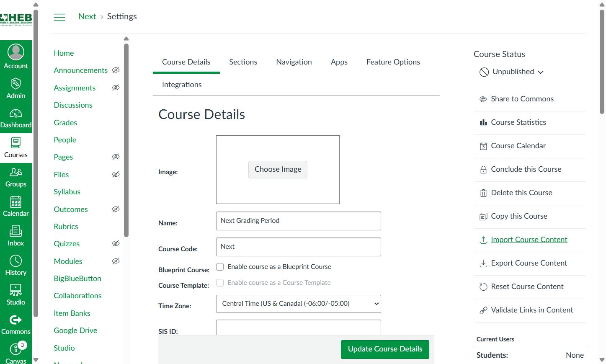Click the hidden eye icon beside Files
Viewport: 606px width, 364px height.
click(x=116, y=174)
